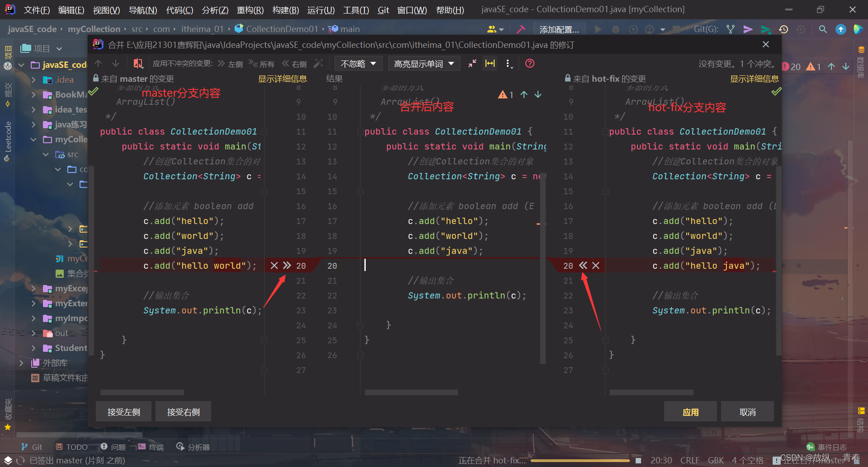The image size is (868, 467).
Task: Open project view dropdown arrow
Action: [59, 48]
